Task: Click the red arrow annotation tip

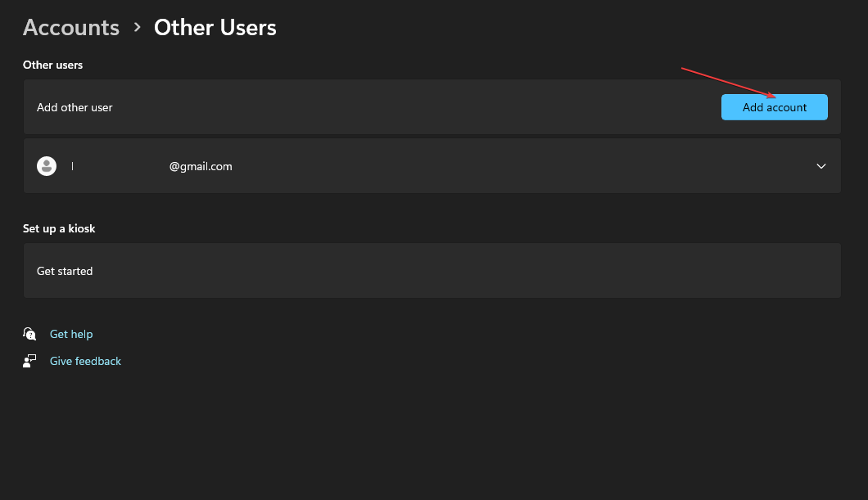Action: [775, 96]
